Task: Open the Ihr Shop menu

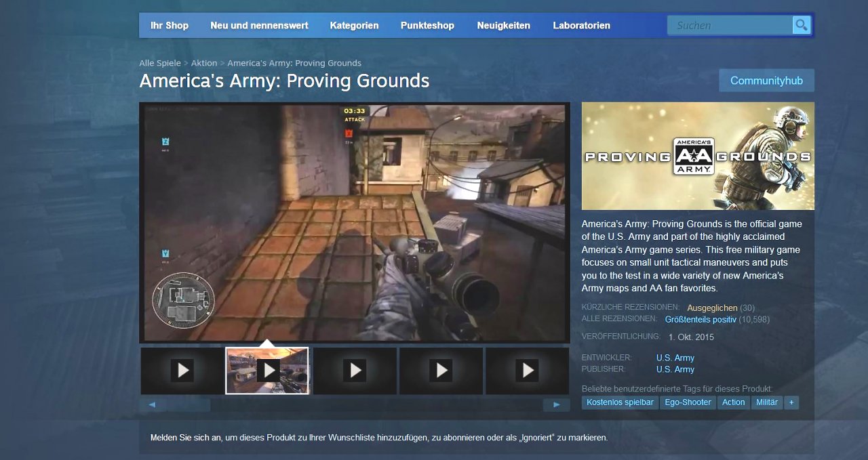Action: (x=170, y=25)
